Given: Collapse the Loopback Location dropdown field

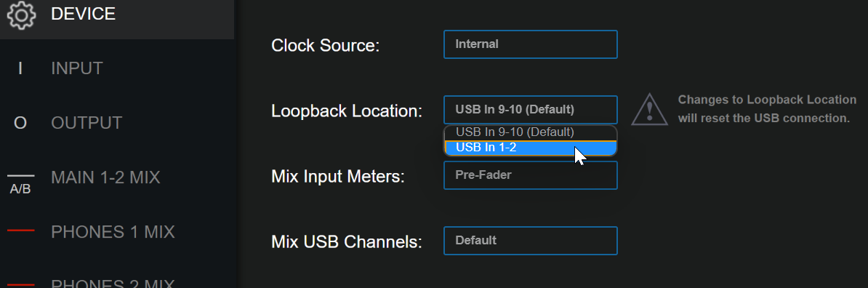Looking at the screenshot, I should point(530,110).
